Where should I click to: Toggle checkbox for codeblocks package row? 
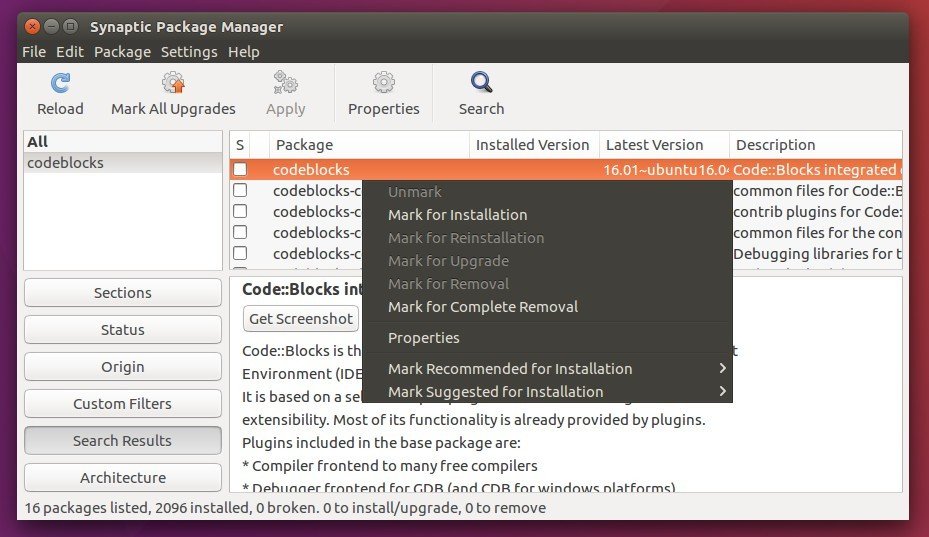tap(240, 170)
